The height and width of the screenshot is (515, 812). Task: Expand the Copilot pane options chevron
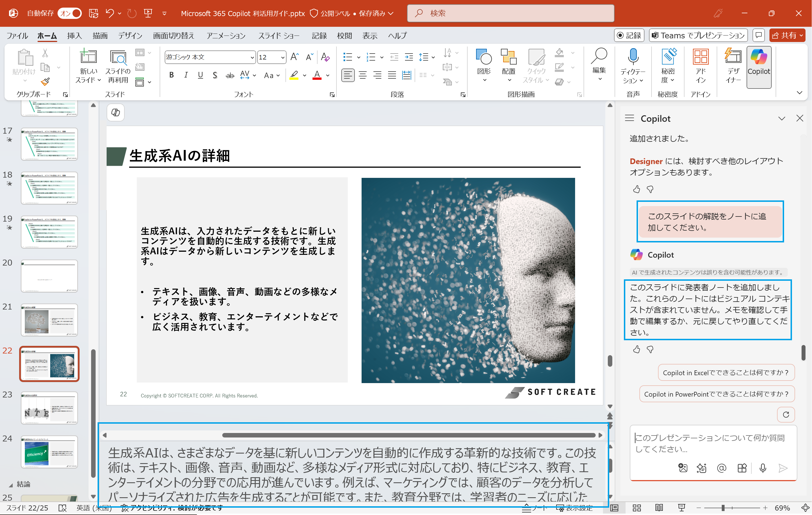coord(782,118)
